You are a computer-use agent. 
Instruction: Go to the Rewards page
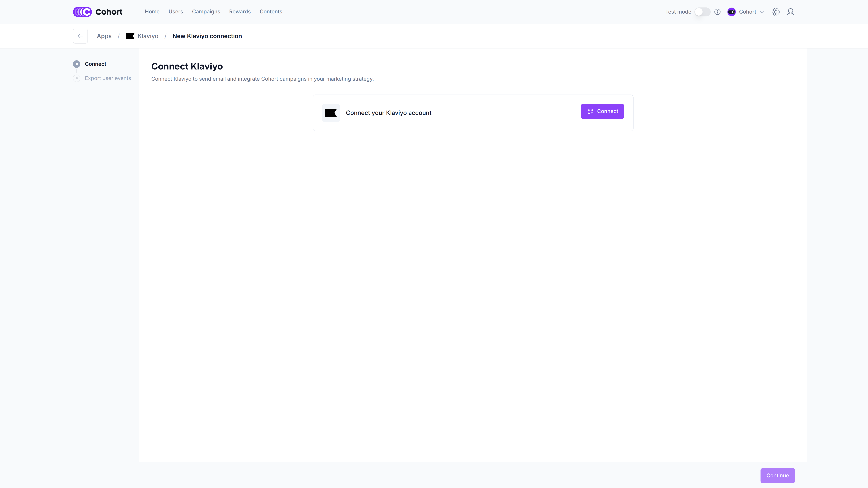[x=240, y=12]
